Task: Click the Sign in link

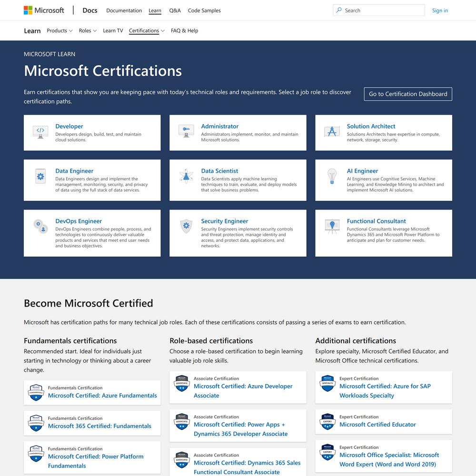Action: (440, 10)
